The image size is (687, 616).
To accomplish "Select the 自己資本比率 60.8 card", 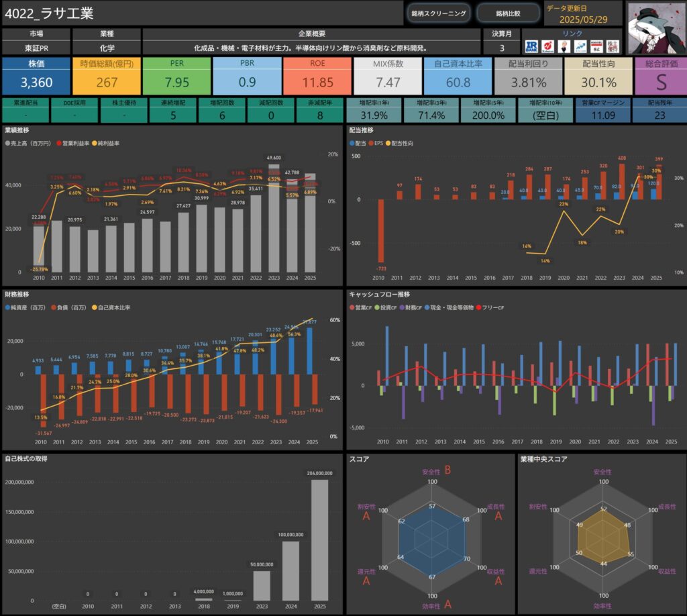I will [458, 76].
